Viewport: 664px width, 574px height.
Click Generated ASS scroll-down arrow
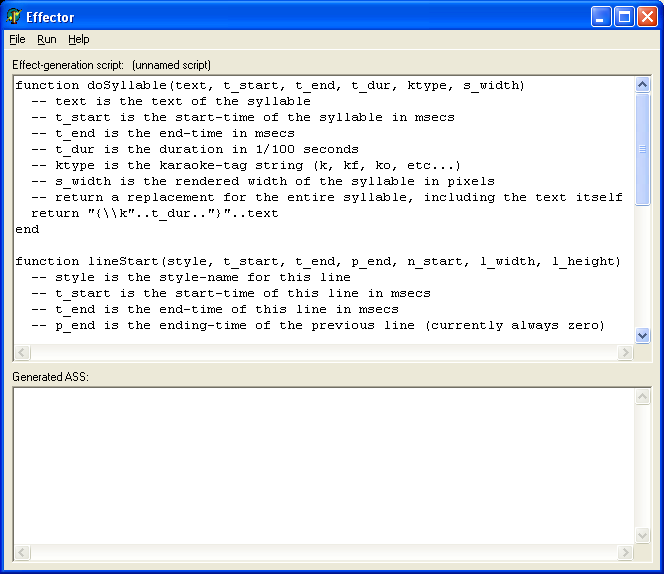click(x=642, y=535)
